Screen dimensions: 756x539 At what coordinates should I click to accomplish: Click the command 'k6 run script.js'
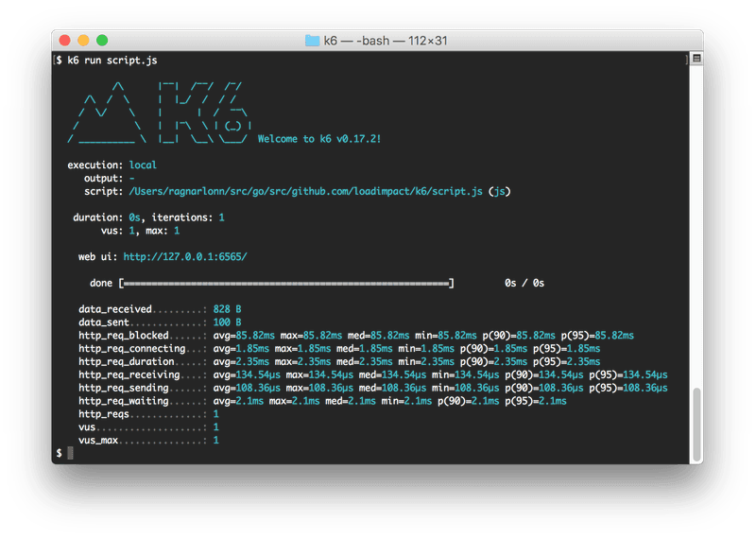[x=112, y=61]
